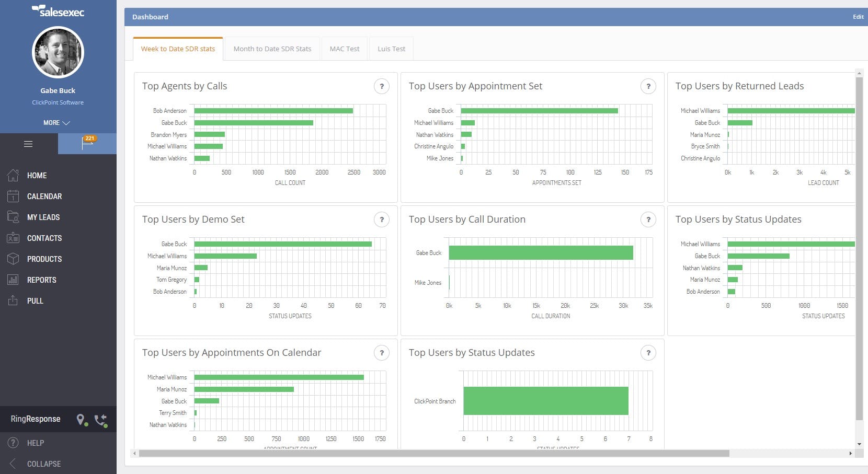Open the Calendar section
This screenshot has width=868, height=474.
[x=44, y=196]
